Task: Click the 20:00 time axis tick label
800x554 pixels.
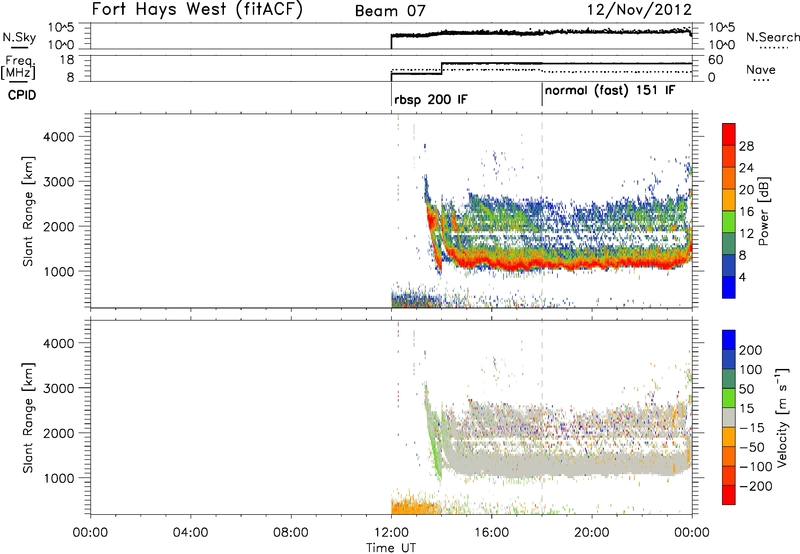Action: point(592,533)
